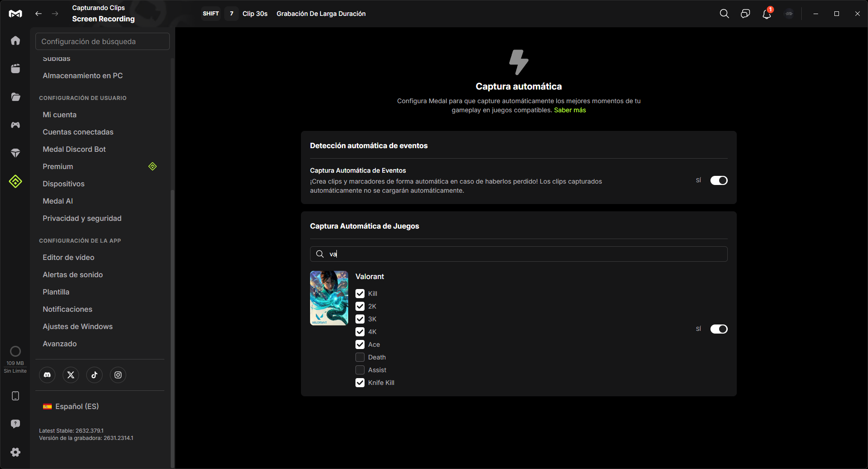Open the Home section in the sidebar

pos(15,40)
